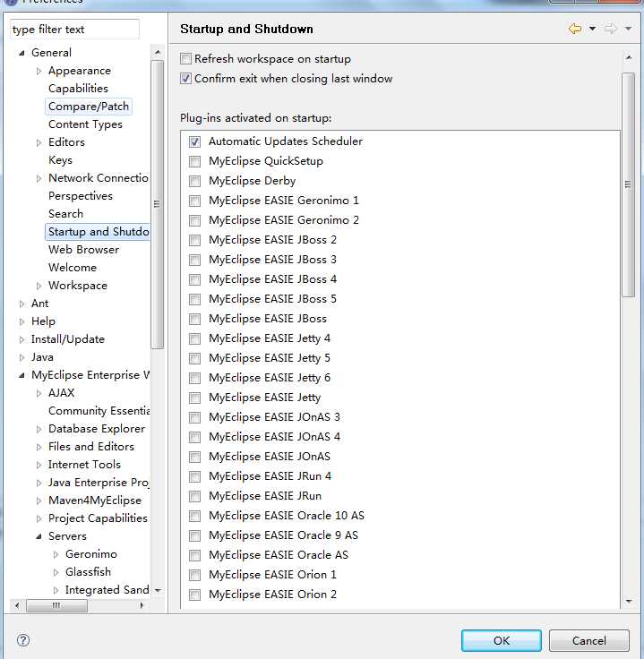This screenshot has width=644, height=659.
Task: Open the Search preference page
Action: pyautogui.click(x=65, y=213)
